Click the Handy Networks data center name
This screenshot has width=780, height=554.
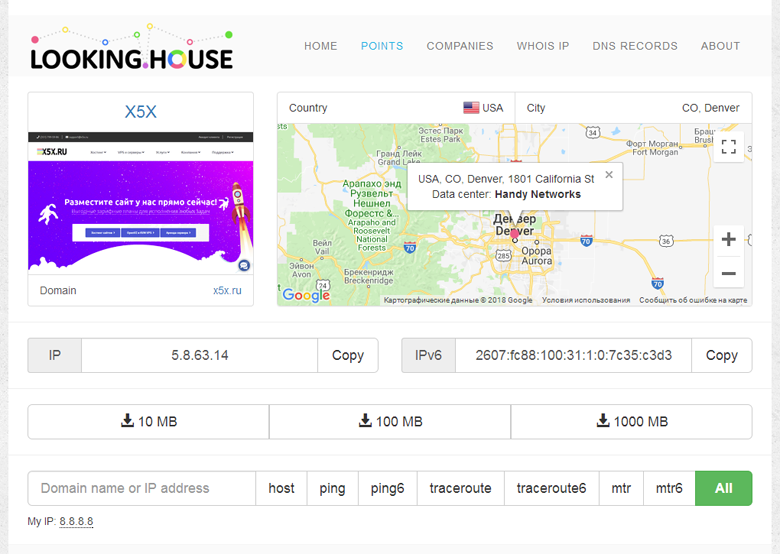coord(538,194)
